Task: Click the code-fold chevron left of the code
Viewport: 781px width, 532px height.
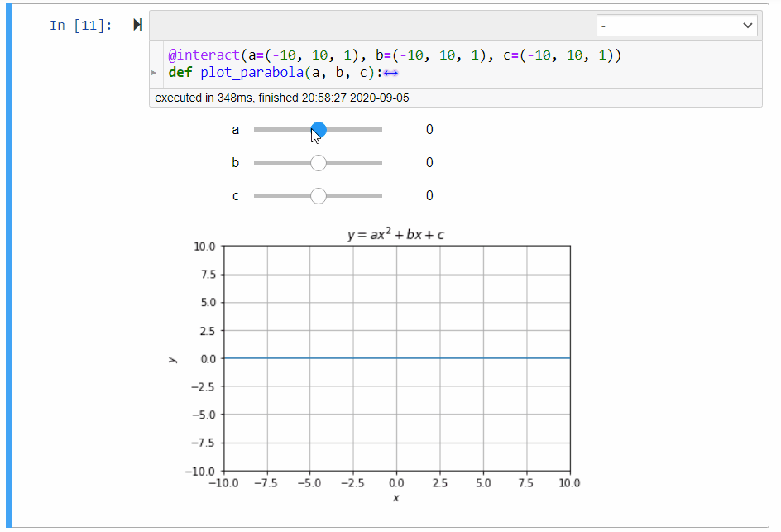Action: (155, 73)
